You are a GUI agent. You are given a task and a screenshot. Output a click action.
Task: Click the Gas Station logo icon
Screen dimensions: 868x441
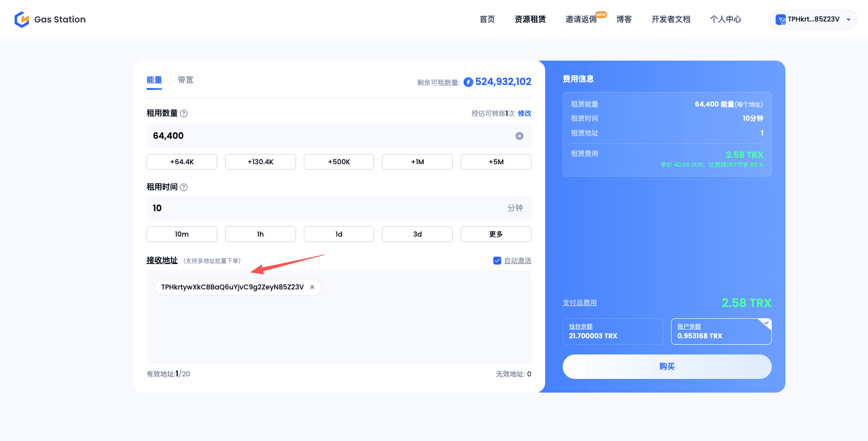(22, 20)
